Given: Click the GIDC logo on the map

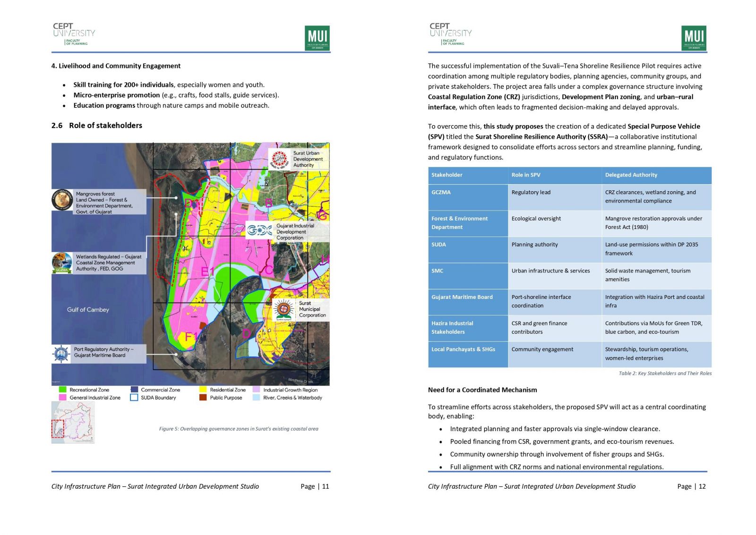Looking at the screenshot, I should pyautogui.click(x=259, y=230).
